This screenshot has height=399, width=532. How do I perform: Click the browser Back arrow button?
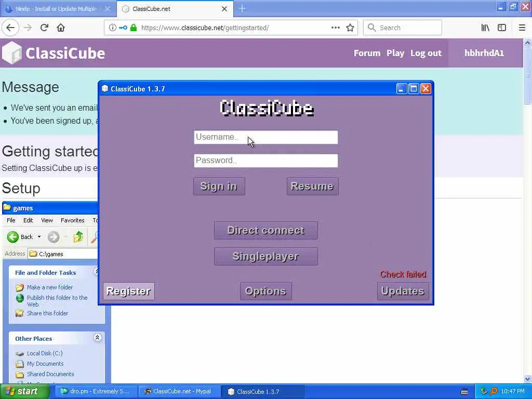(x=10, y=28)
